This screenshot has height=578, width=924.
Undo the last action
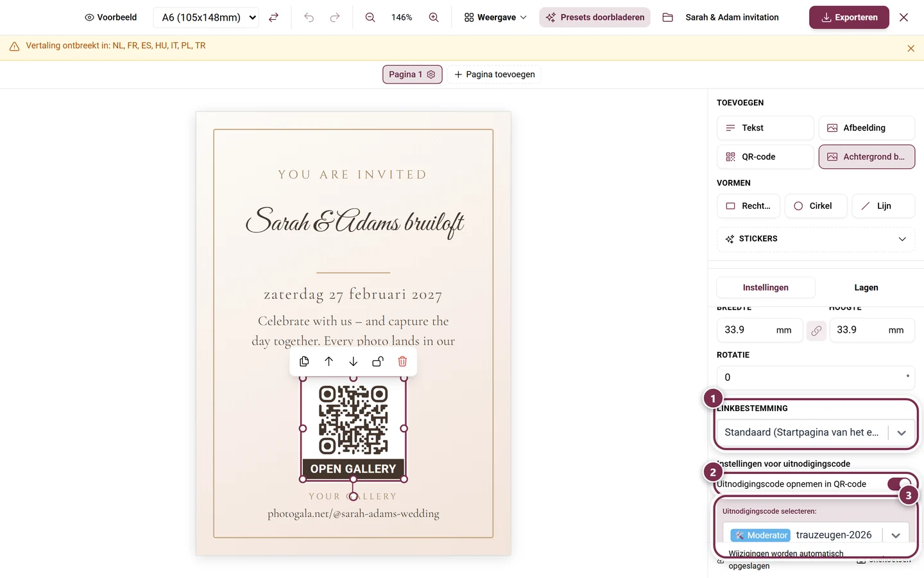309,17
